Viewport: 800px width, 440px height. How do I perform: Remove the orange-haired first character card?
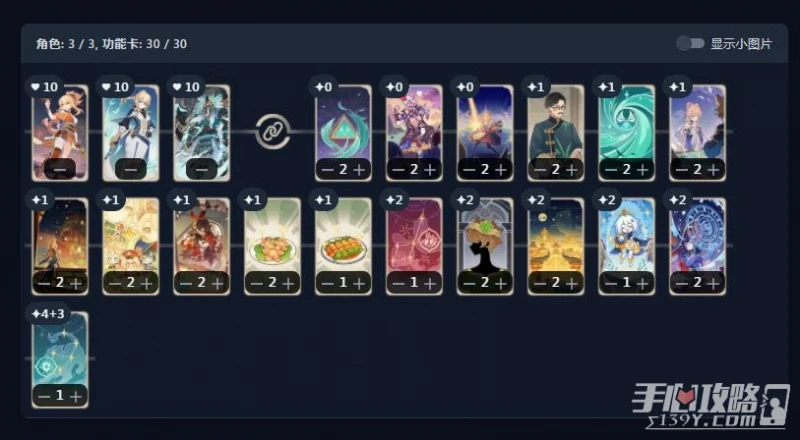pyautogui.click(x=60, y=169)
